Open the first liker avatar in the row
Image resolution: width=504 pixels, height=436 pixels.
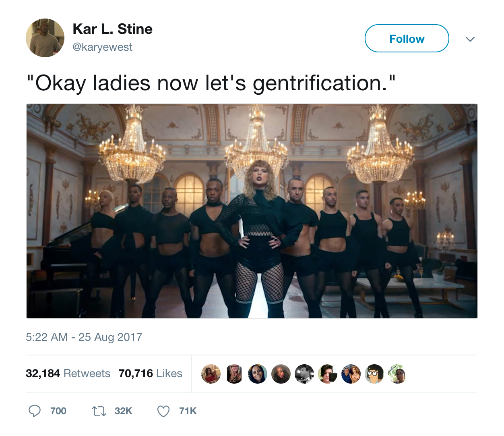(211, 374)
